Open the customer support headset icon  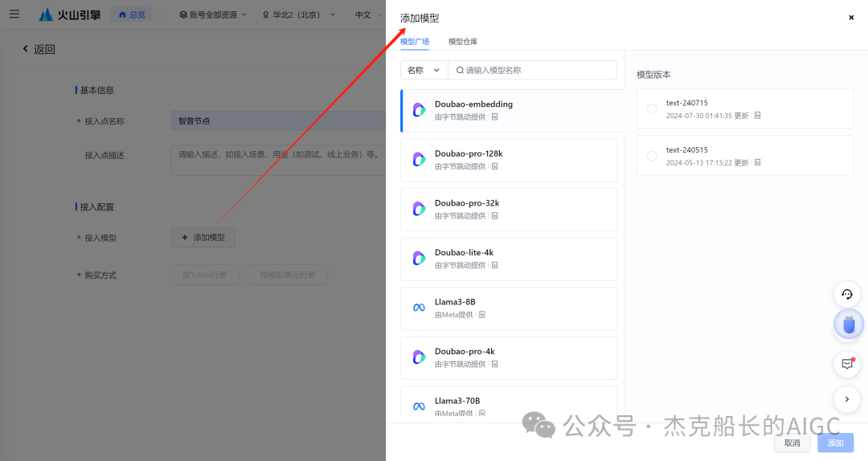847,294
